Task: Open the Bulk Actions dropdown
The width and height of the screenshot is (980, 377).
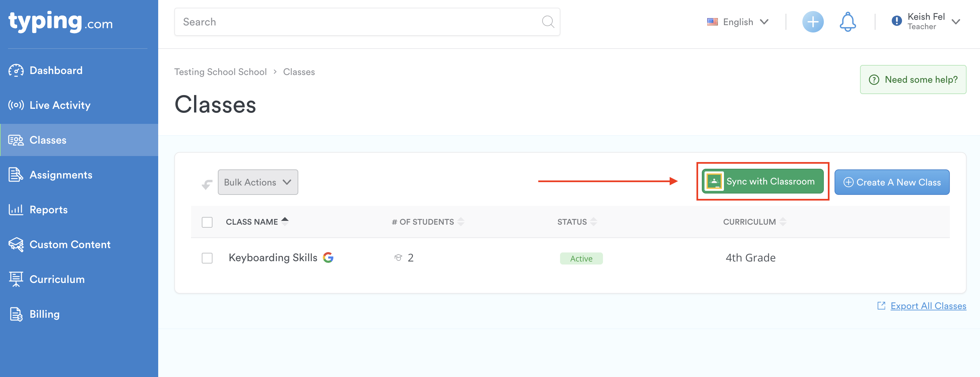Action: coord(257,182)
